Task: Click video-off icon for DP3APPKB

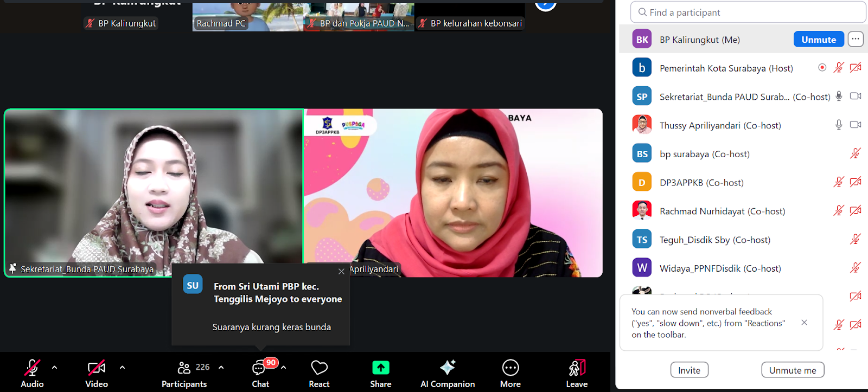Action: [x=856, y=182]
